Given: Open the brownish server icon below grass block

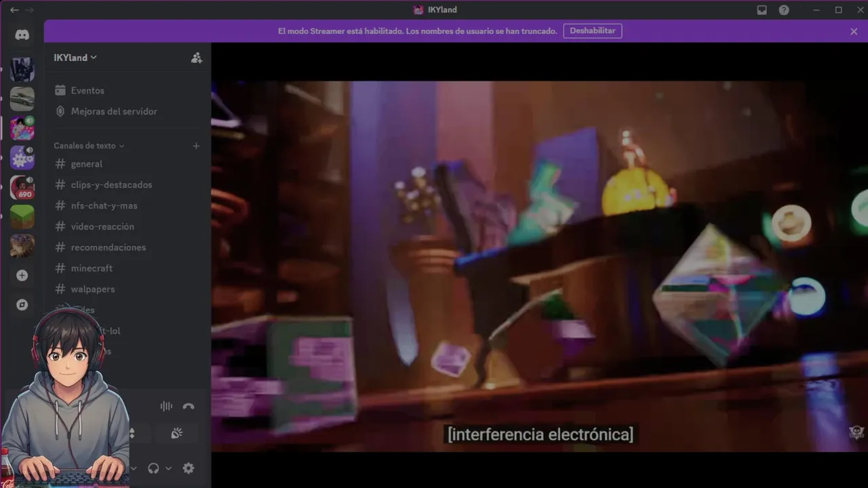Looking at the screenshot, I should [x=22, y=246].
